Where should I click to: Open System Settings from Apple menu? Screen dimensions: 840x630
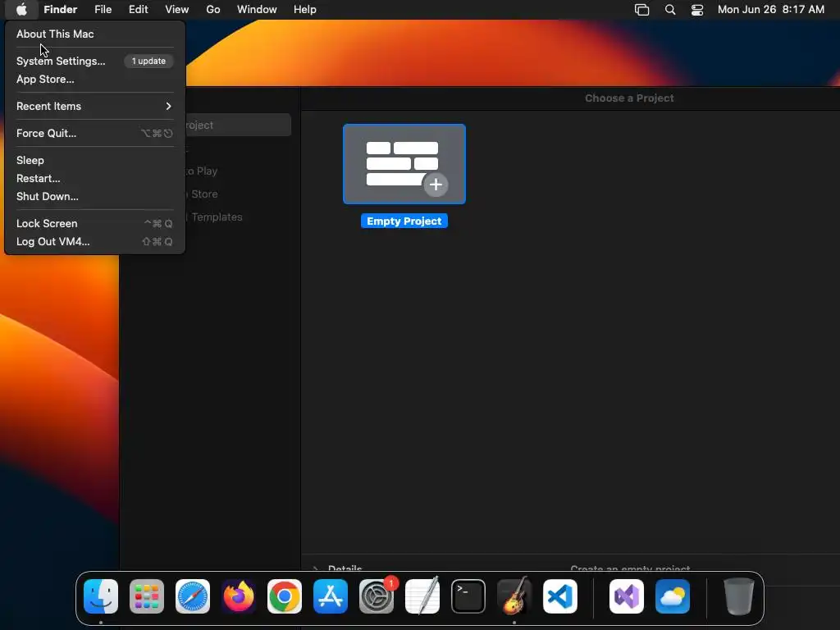(x=61, y=61)
